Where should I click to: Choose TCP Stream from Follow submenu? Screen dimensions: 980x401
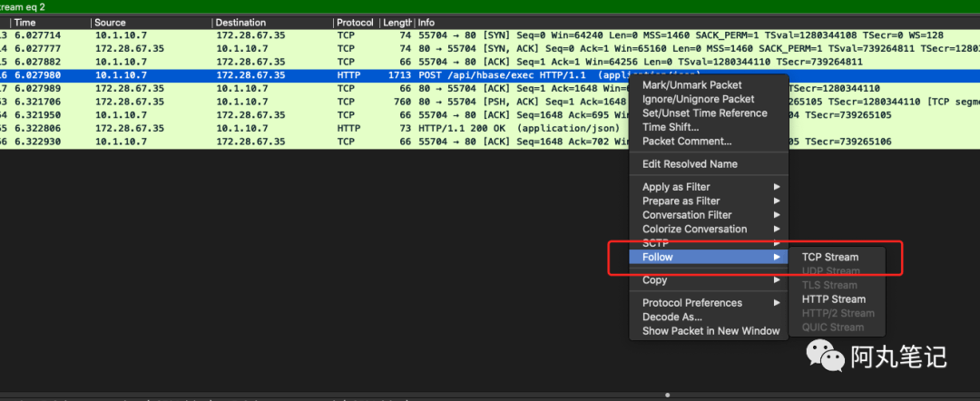(x=830, y=257)
